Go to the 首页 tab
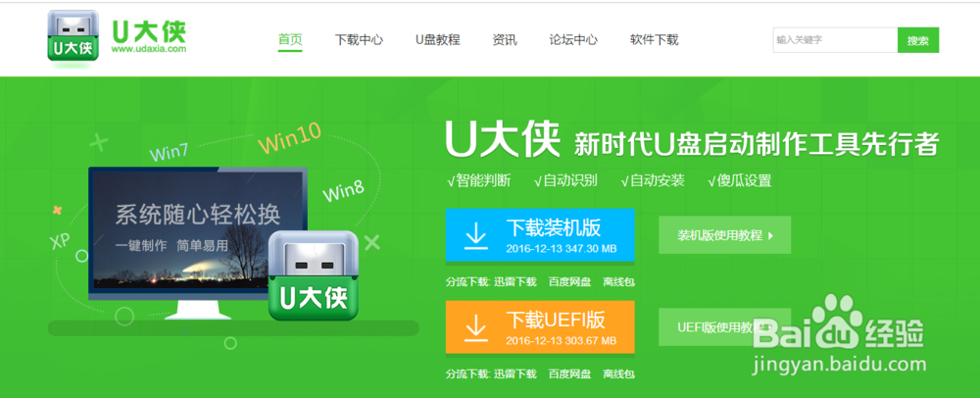 click(290, 40)
